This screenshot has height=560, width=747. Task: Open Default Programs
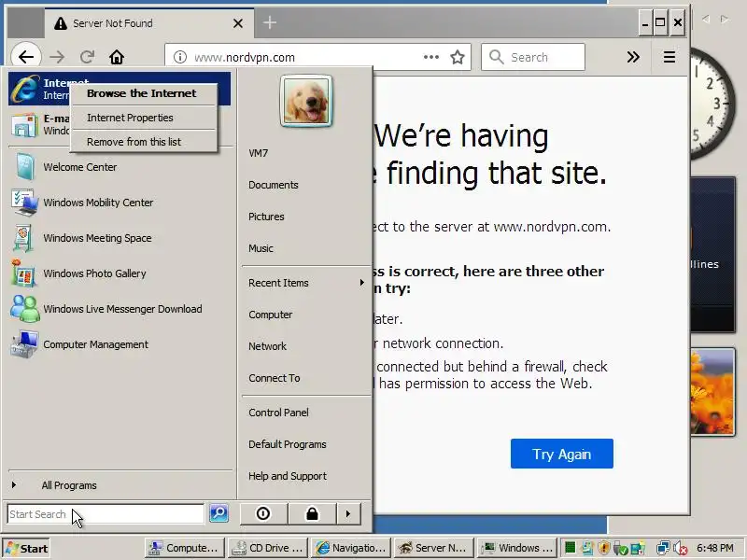pyautogui.click(x=288, y=444)
